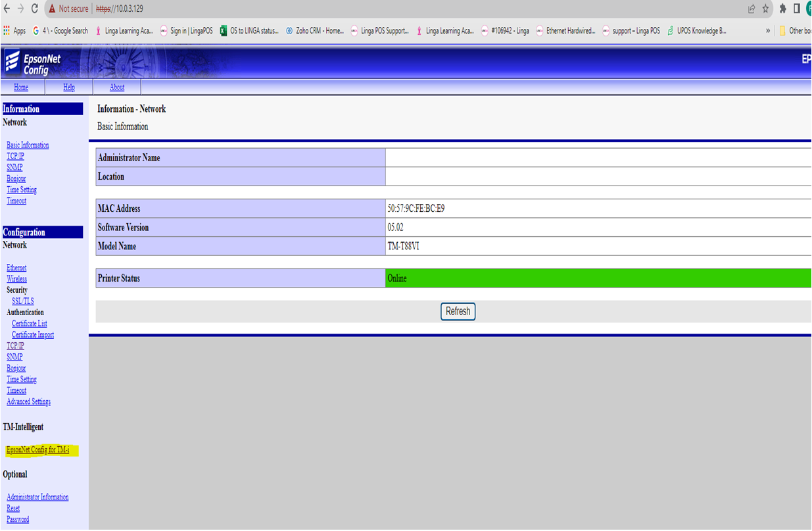The image size is (812, 531).
Task: Open the Password link under Optional
Action: tap(18, 520)
